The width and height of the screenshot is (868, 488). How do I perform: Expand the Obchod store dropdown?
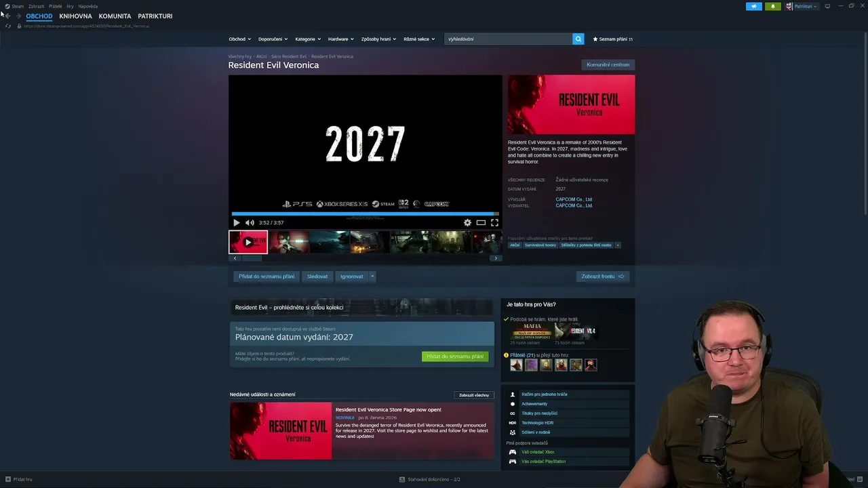click(240, 39)
